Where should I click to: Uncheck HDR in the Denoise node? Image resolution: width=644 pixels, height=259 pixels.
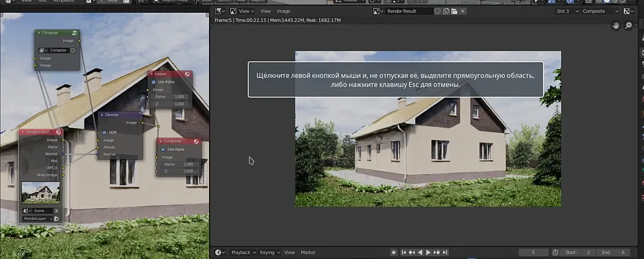tap(104, 132)
